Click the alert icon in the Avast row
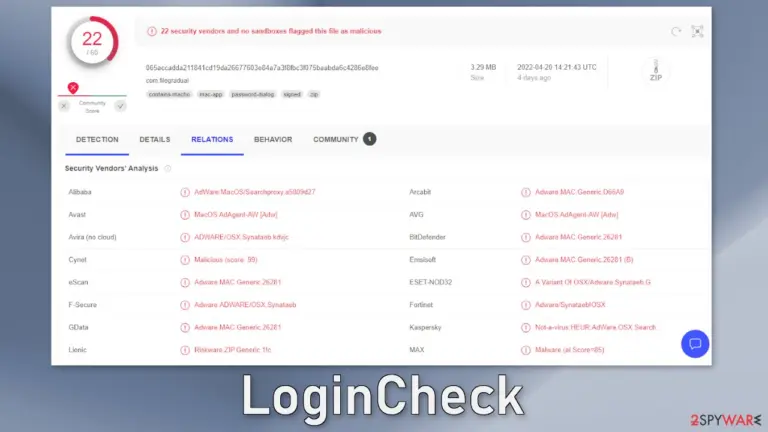 click(x=185, y=215)
